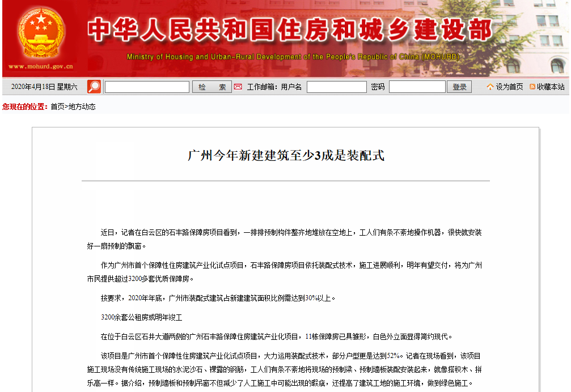Viewport: 571px width, 392px height.
Task: Focus the site search text box
Action: click(147, 87)
